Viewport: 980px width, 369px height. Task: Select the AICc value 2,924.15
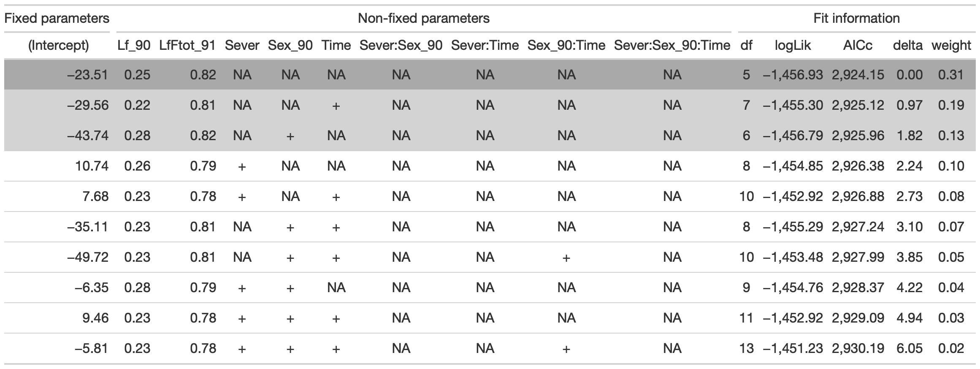(858, 75)
